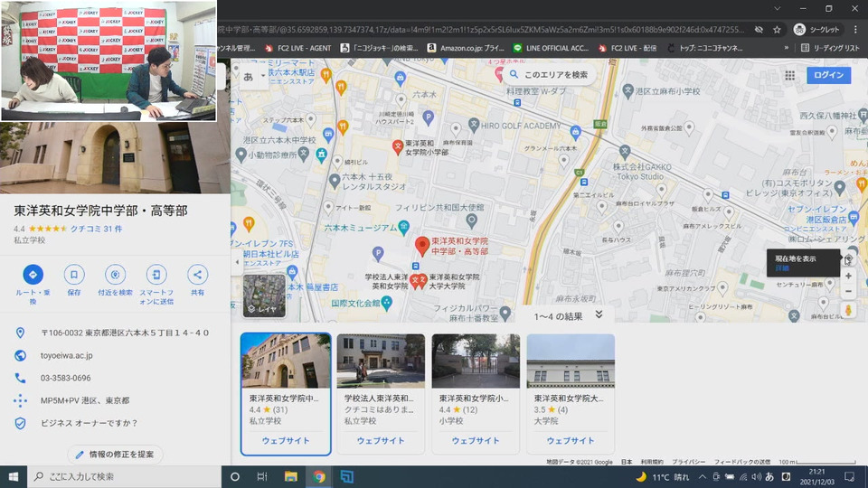The image size is (868, 488).
Task: Click the Task View taskbar icon
Action: pyautogui.click(x=262, y=476)
